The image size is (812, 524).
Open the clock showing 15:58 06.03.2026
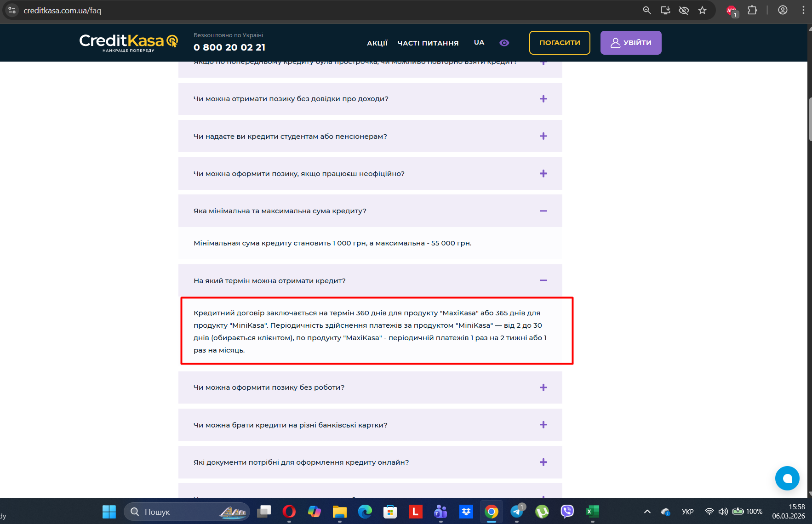click(x=789, y=512)
